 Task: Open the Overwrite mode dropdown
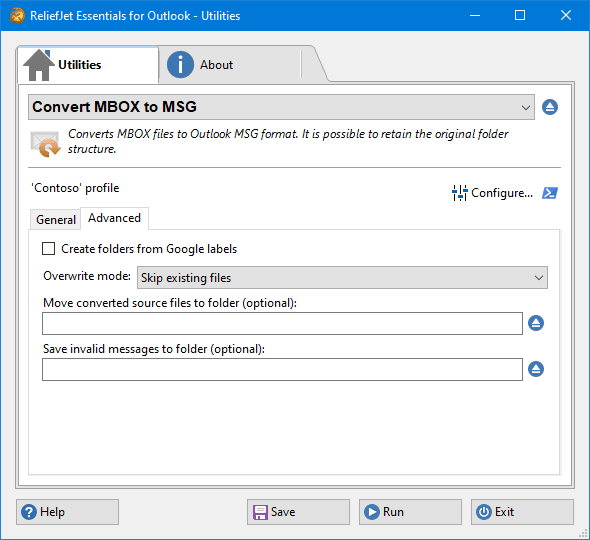pos(342,278)
